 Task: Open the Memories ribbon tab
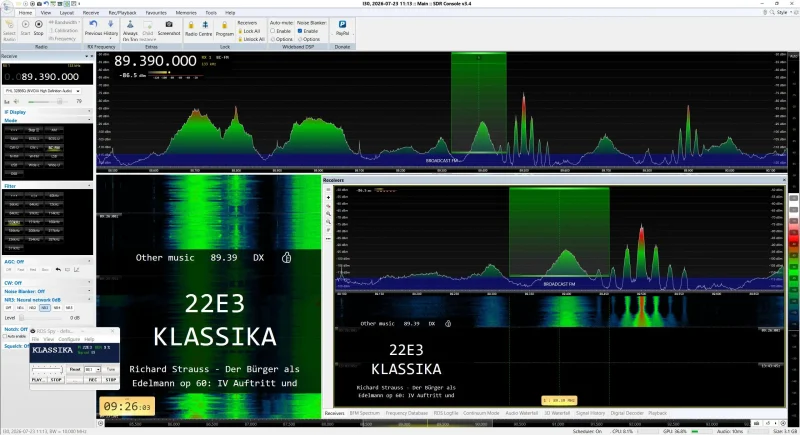pyautogui.click(x=186, y=13)
